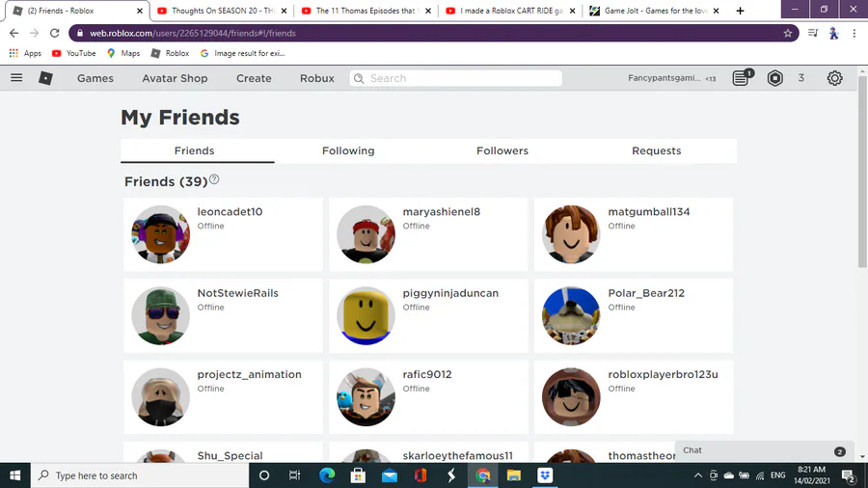This screenshot has height=488, width=868.
Task: Click the skarloeythefamous11 username
Action: (457, 455)
